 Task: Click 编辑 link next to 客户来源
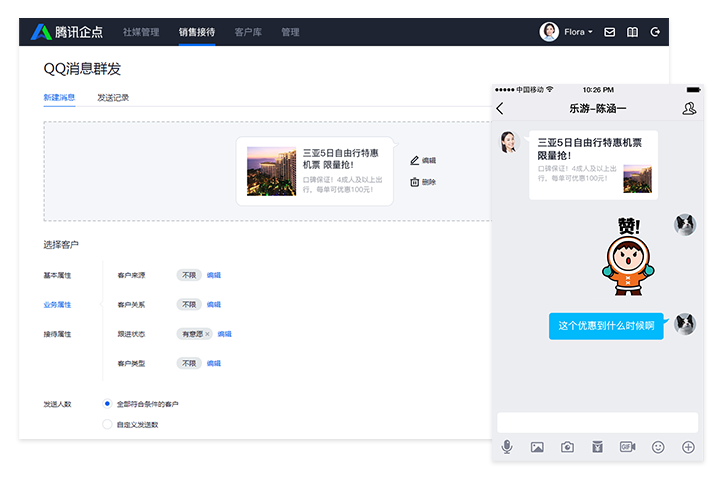click(x=214, y=274)
